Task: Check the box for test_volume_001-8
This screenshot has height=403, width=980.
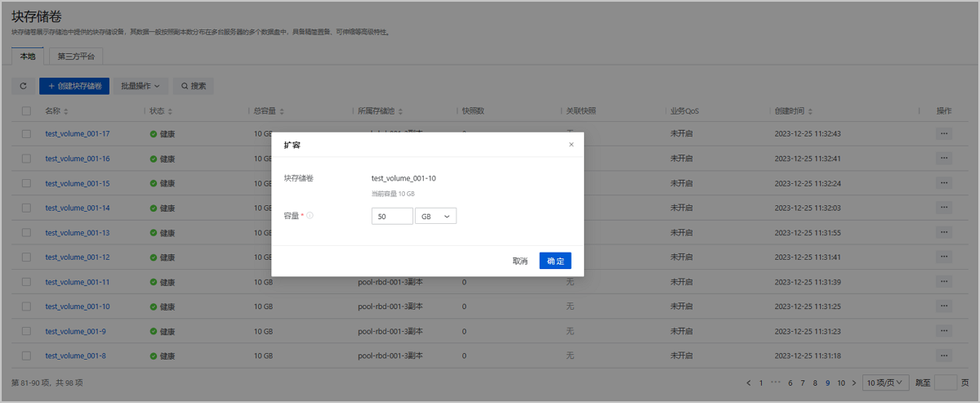Action: 26,356
